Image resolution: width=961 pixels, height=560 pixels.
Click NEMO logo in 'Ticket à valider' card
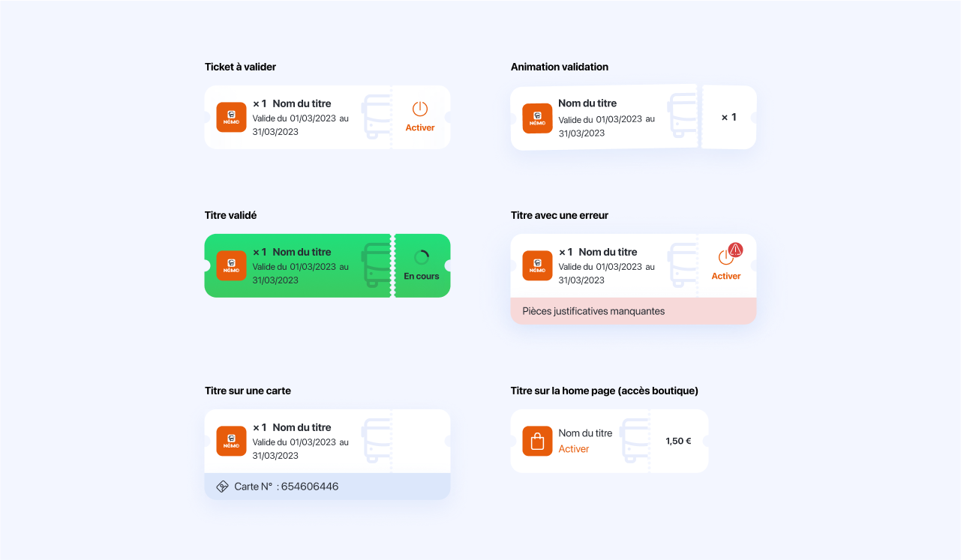pos(231,117)
